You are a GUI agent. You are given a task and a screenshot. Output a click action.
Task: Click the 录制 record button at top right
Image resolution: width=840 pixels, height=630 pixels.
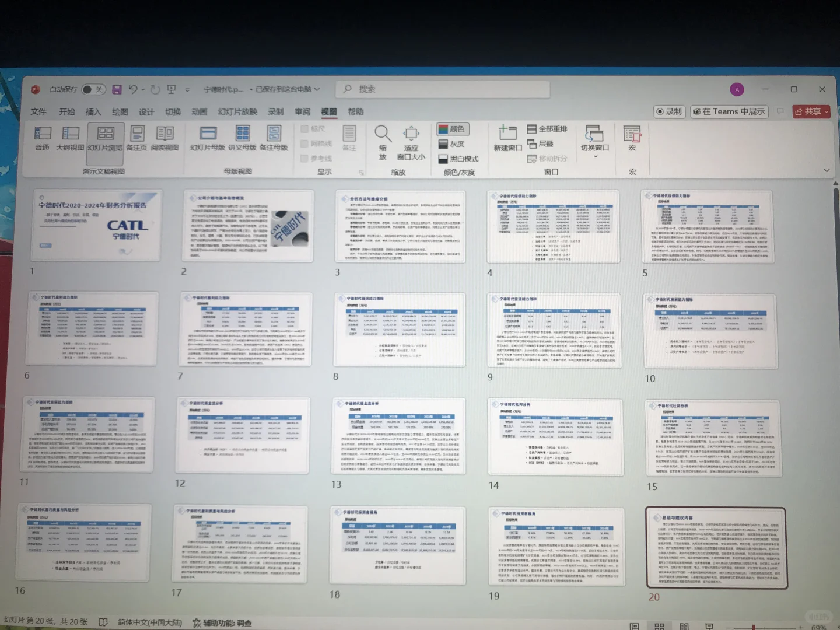coord(668,111)
